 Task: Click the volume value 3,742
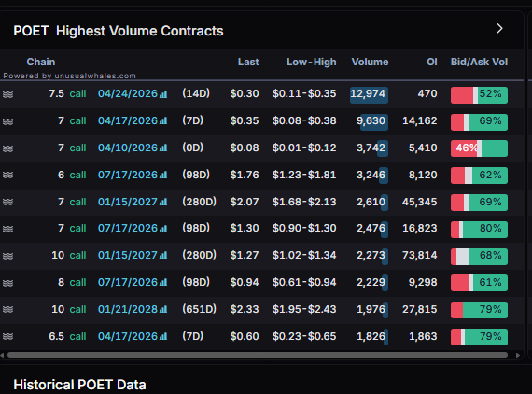pyautogui.click(x=371, y=148)
